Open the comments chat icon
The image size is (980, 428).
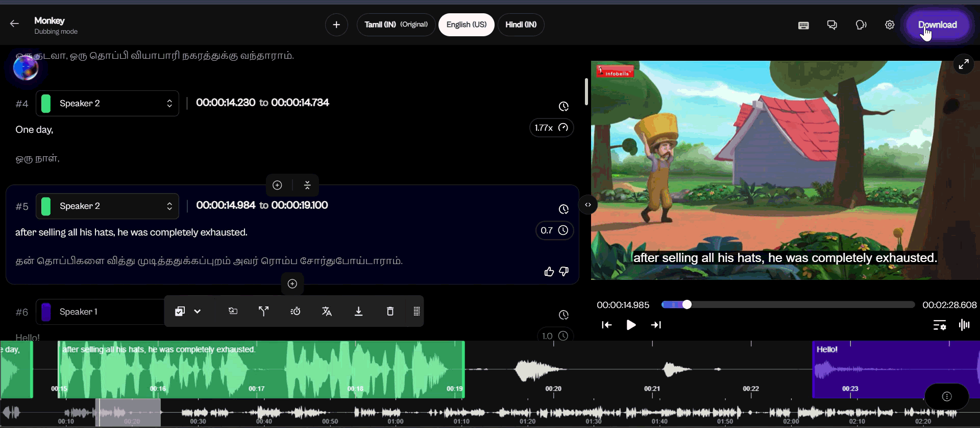pos(832,25)
